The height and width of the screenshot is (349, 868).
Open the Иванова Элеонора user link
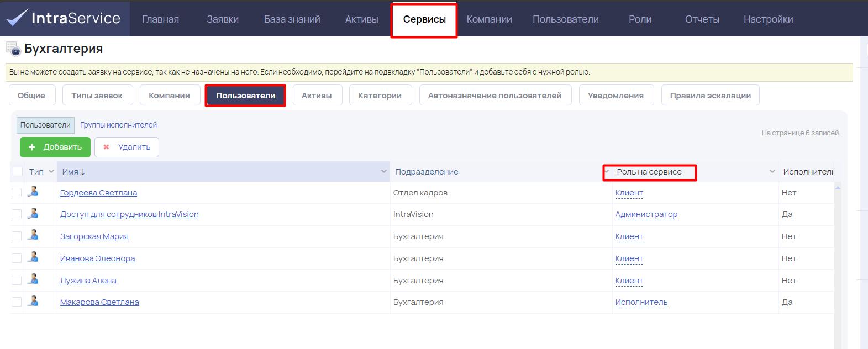tap(97, 258)
